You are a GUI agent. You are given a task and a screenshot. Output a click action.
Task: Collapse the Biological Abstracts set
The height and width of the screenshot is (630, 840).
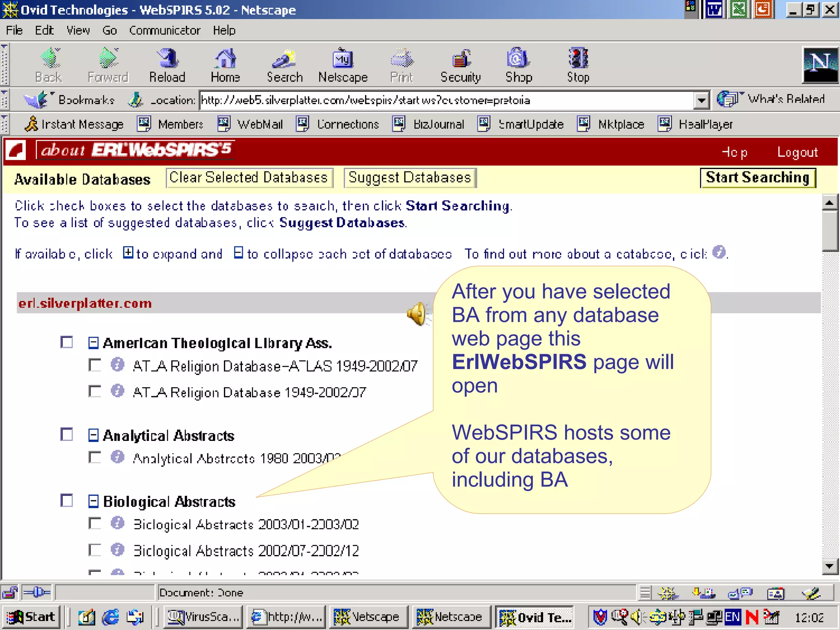[94, 501]
